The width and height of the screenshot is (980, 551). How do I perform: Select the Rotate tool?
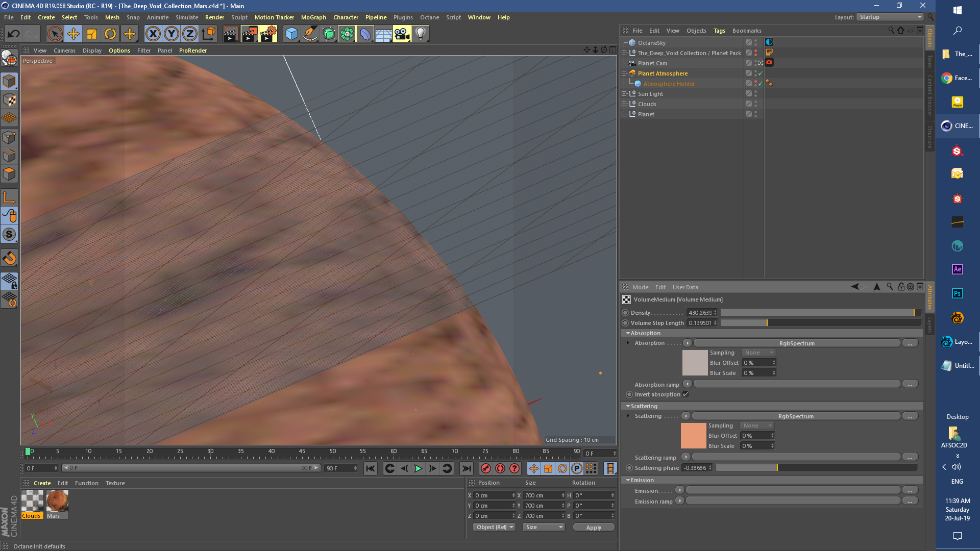110,34
